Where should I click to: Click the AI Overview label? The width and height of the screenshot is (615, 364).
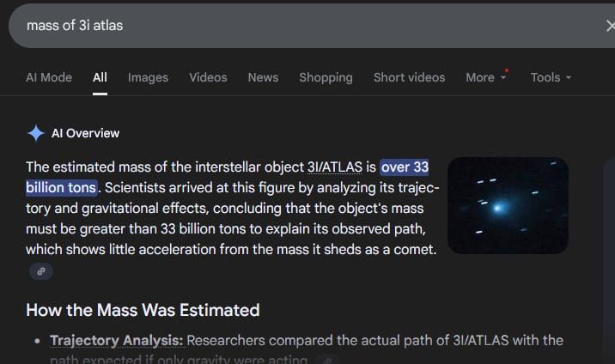pyautogui.click(x=85, y=133)
